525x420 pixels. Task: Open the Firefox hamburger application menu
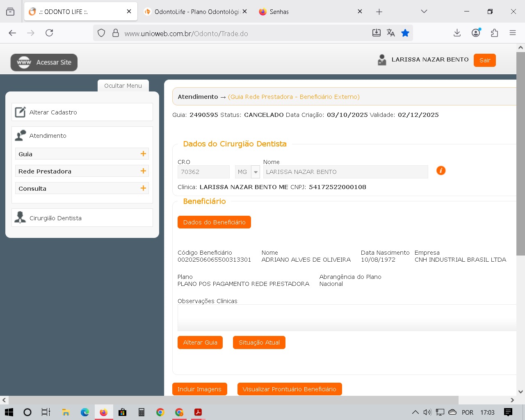tap(512, 33)
